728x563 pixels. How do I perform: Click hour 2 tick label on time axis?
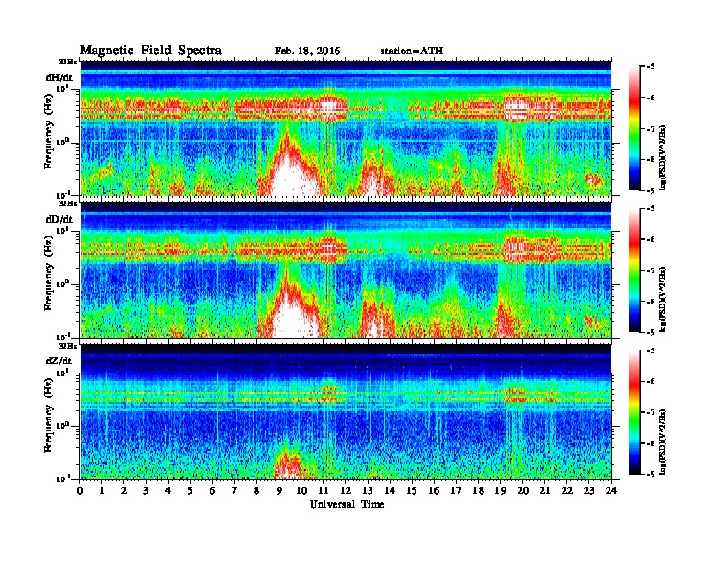coord(124,490)
